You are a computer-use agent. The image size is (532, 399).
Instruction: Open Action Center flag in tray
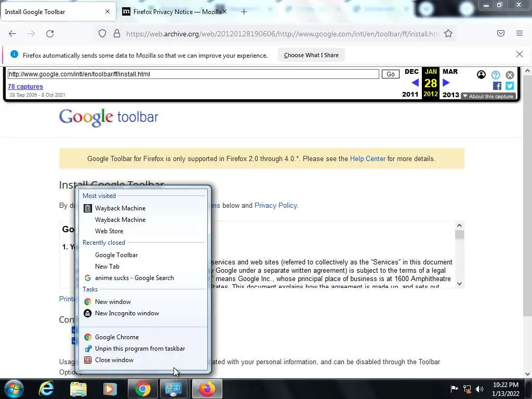(454, 389)
